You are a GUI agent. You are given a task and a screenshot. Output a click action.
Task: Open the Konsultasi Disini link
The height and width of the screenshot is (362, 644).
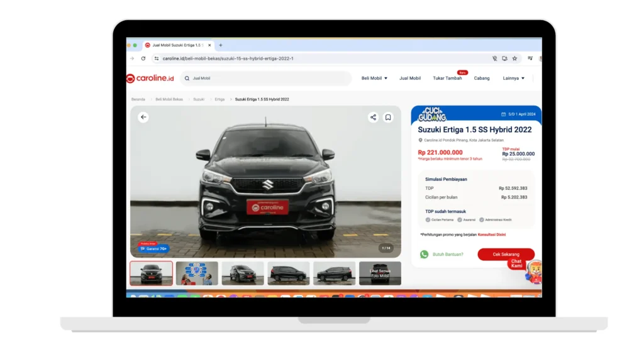coord(492,235)
